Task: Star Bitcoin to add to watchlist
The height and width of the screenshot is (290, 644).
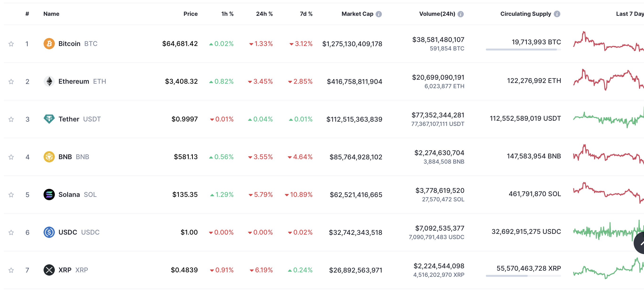Action: coord(11,44)
